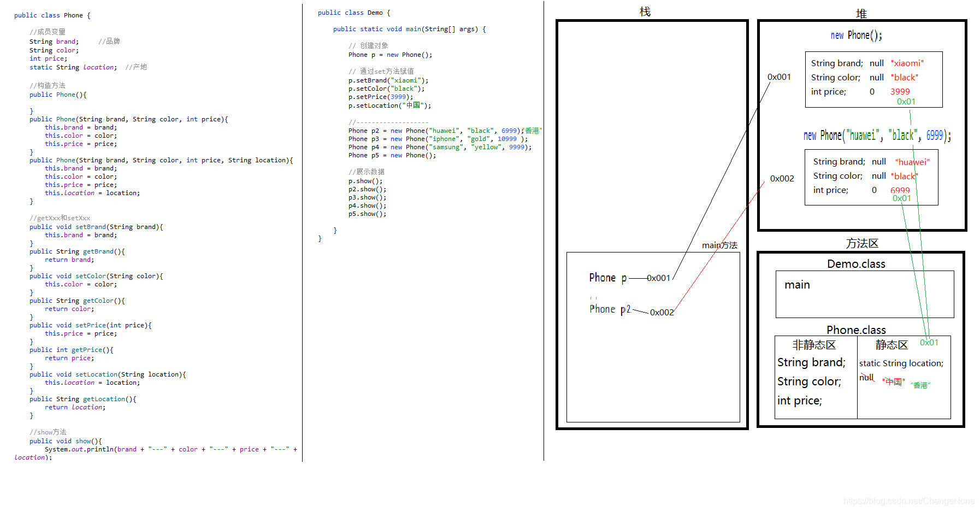Click the 'public class Demo {' declaration
The width and height of the screenshot is (980, 511).
(354, 13)
